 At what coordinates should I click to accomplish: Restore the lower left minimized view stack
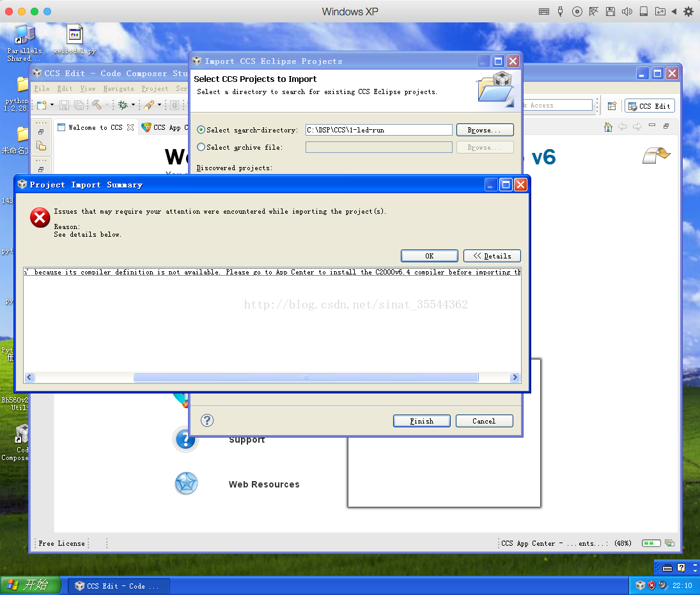click(x=41, y=170)
